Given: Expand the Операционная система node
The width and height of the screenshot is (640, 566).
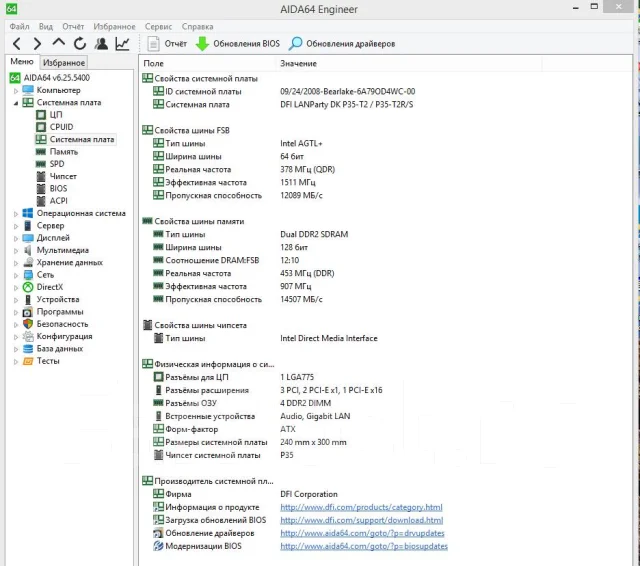Looking at the screenshot, I should pos(16,214).
